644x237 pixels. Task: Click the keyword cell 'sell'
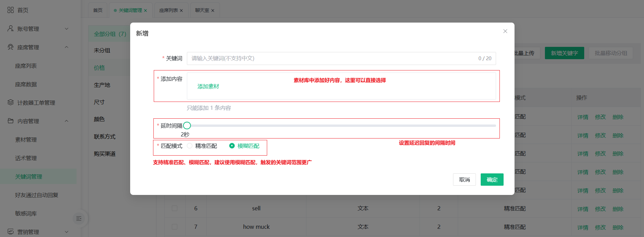click(x=256, y=208)
